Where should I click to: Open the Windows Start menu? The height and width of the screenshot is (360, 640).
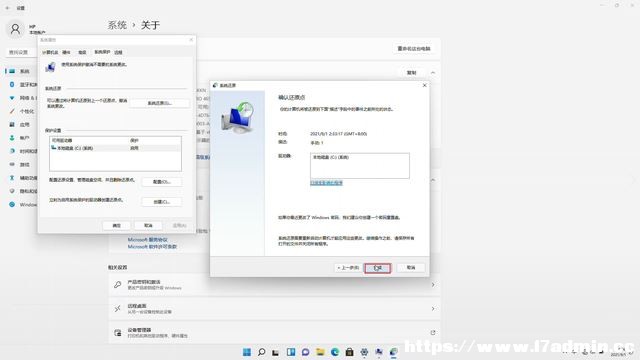247,352
